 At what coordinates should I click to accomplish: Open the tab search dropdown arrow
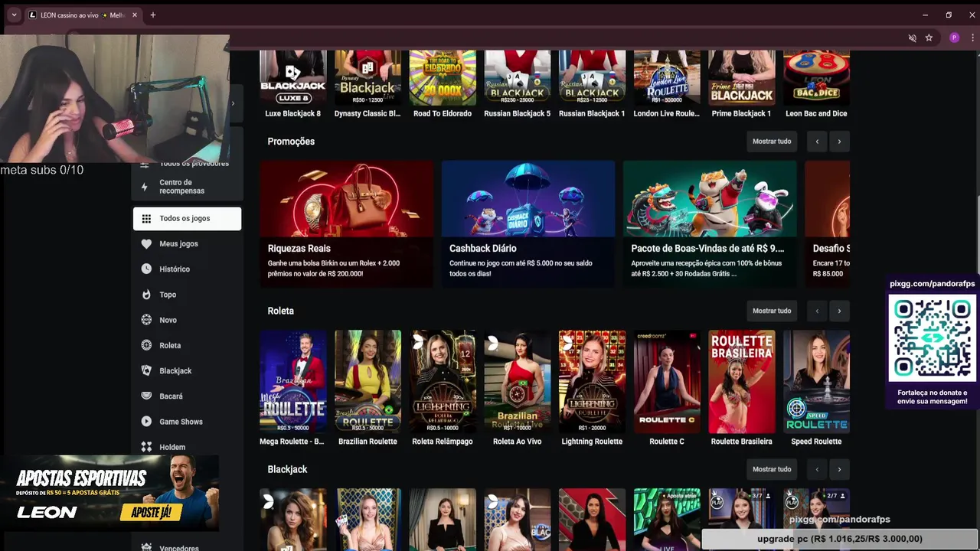click(x=14, y=15)
